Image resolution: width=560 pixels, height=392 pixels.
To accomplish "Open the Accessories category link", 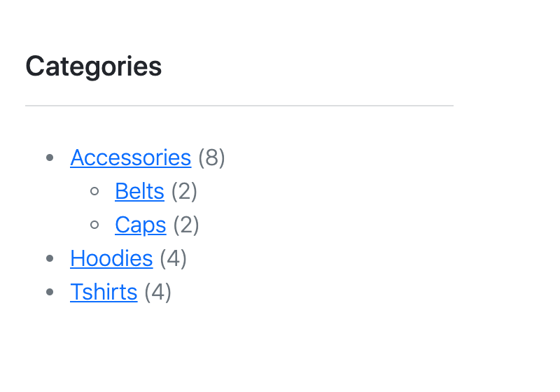I will 131,157.
